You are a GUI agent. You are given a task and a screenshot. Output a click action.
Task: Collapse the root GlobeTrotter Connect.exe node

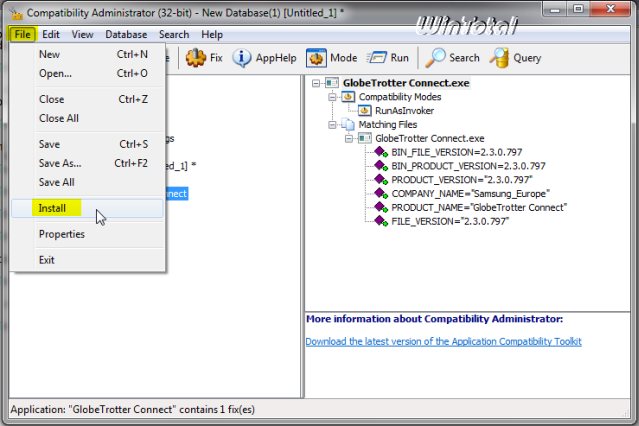316,83
